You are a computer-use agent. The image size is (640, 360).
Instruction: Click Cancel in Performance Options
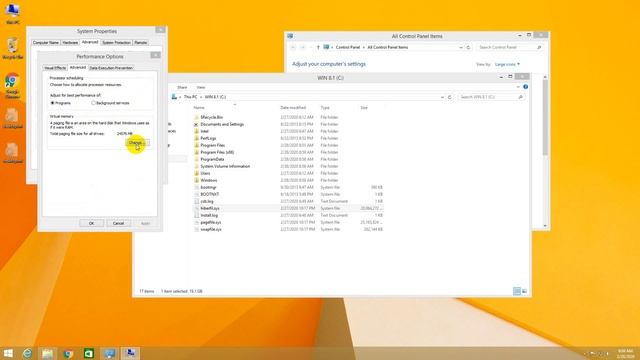(118, 223)
